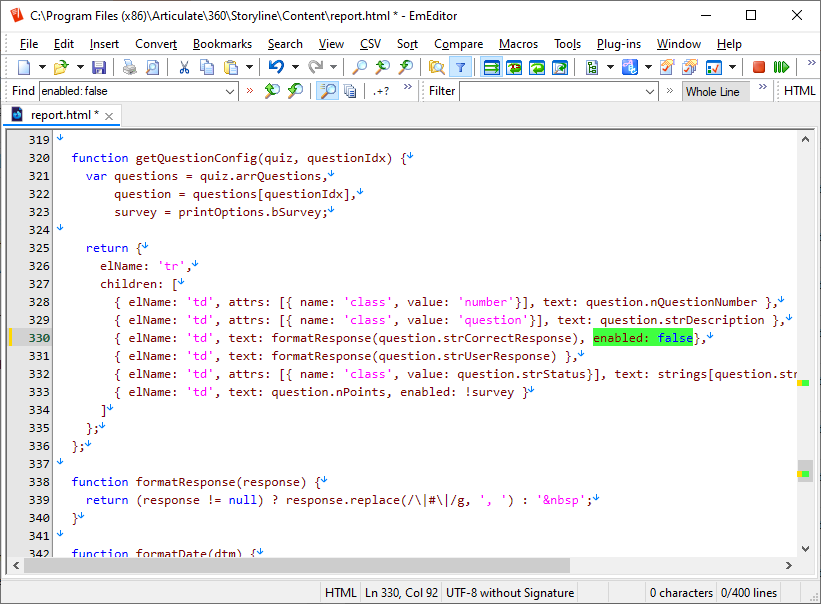Screen dimensions: 821x604
Task: Toggle incremental search in the Find bar
Action: pos(327,91)
